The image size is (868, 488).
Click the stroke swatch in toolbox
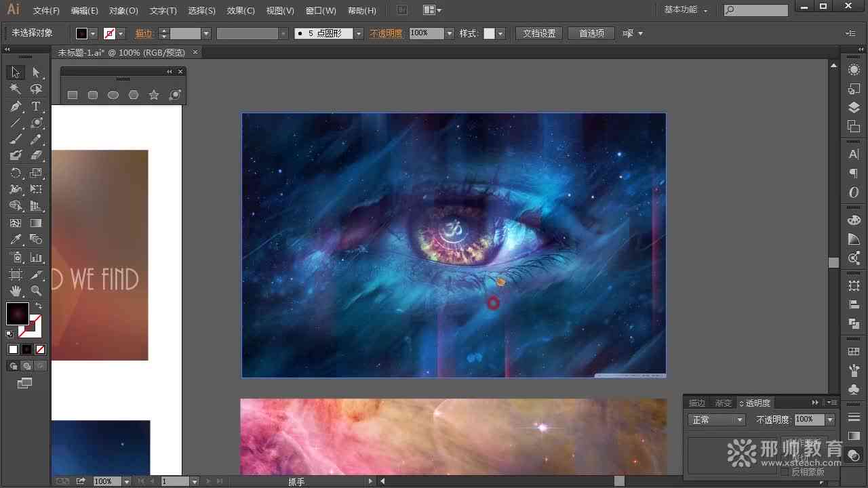click(31, 326)
